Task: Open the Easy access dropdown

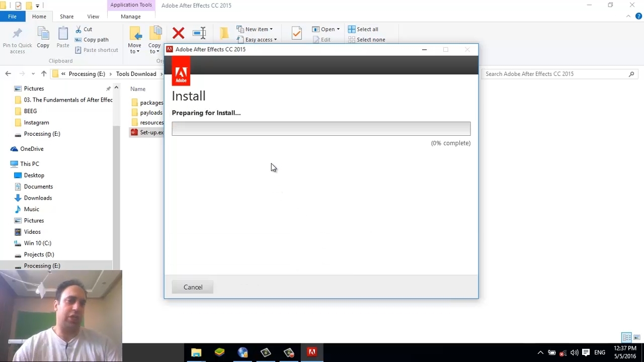Action: (258, 40)
